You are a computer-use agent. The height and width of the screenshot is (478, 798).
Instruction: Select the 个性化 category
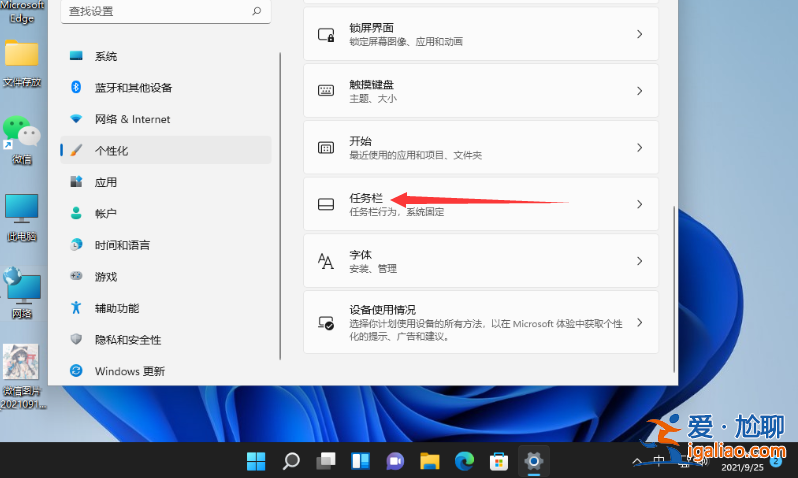(165, 150)
